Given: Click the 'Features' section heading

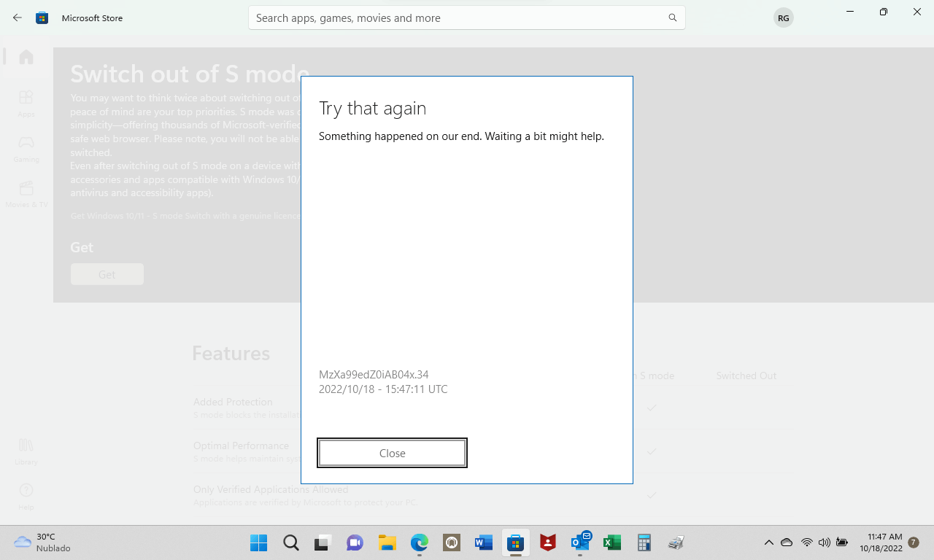Looking at the screenshot, I should point(231,354).
